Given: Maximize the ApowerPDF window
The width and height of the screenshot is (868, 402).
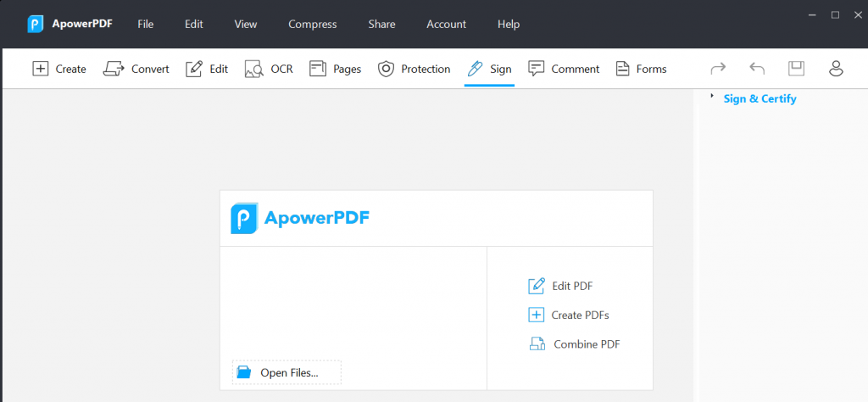Looking at the screenshot, I should 835,15.
